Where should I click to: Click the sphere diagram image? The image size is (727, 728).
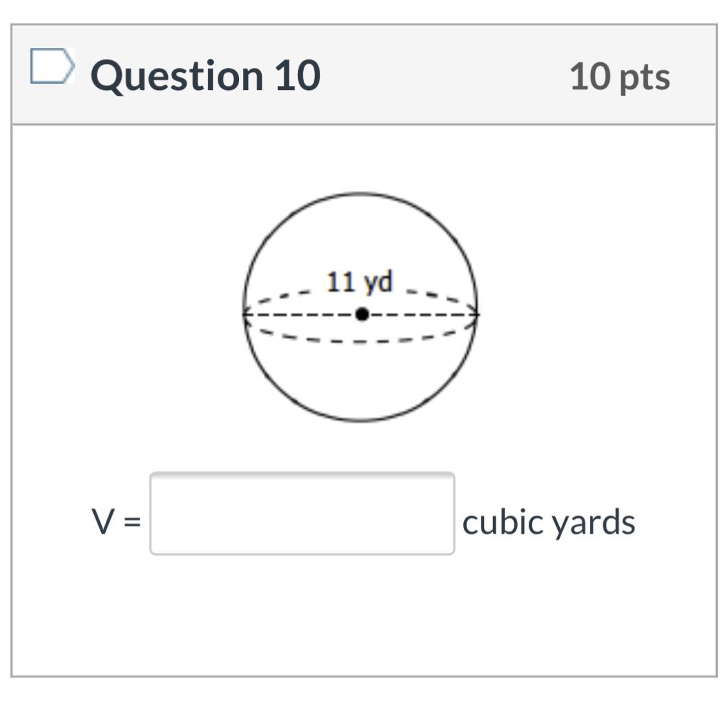pos(360,308)
